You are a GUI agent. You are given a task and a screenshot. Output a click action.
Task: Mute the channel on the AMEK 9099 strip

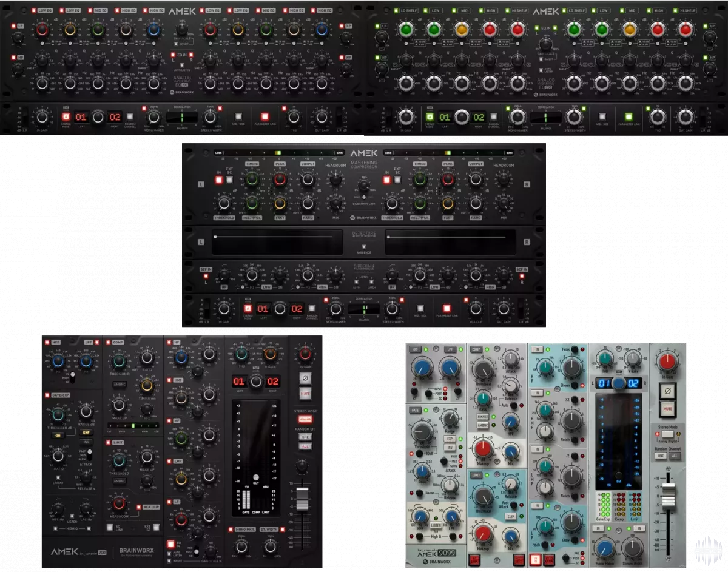[668, 409]
